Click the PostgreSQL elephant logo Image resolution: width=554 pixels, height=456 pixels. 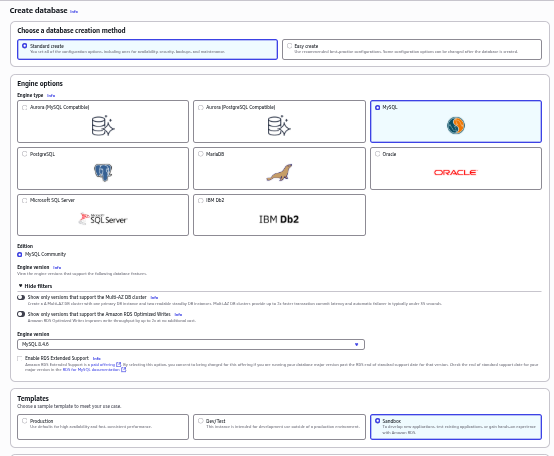103,172
